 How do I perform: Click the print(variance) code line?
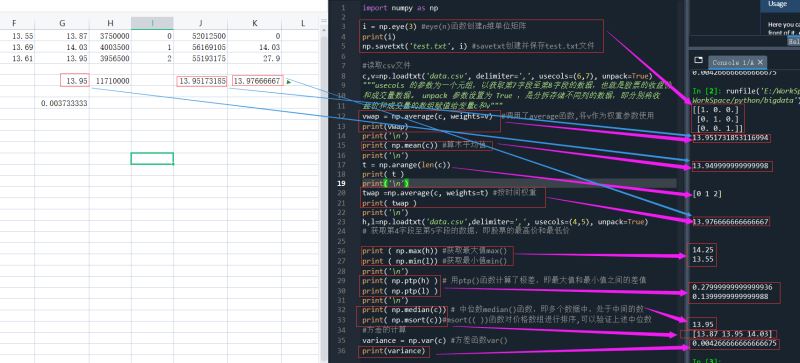click(x=393, y=351)
